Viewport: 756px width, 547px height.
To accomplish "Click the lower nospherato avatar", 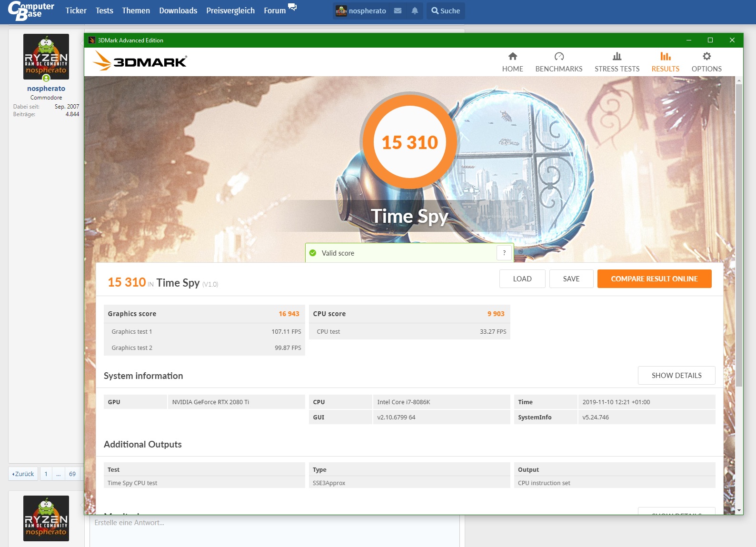I will point(46,518).
